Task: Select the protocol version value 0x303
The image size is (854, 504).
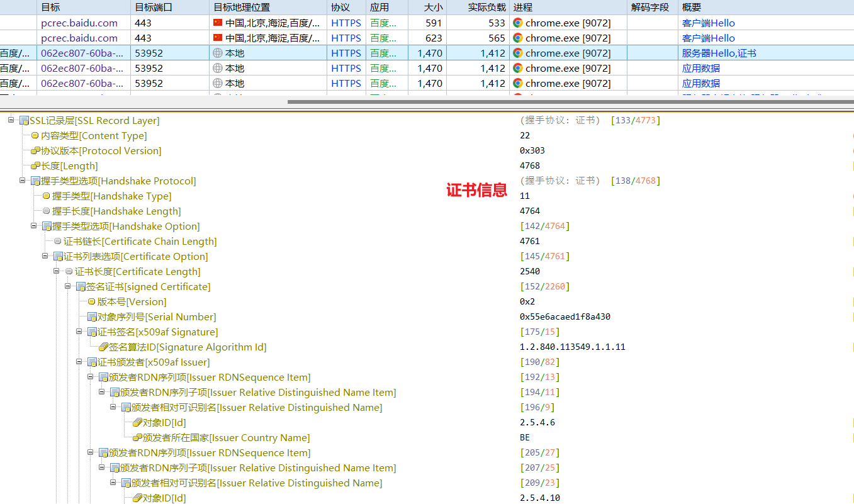Action: pyautogui.click(x=532, y=151)
